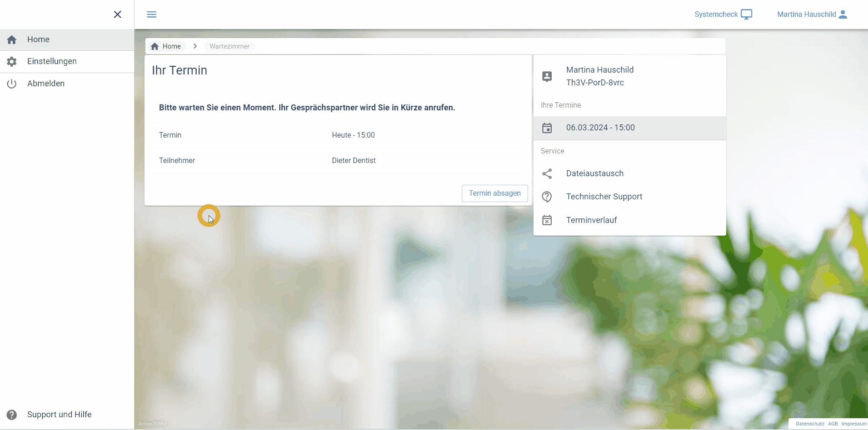868x430 pixels.
Task: Open Martina Hauschild user profile icon
Action: [x=843, y=15]
